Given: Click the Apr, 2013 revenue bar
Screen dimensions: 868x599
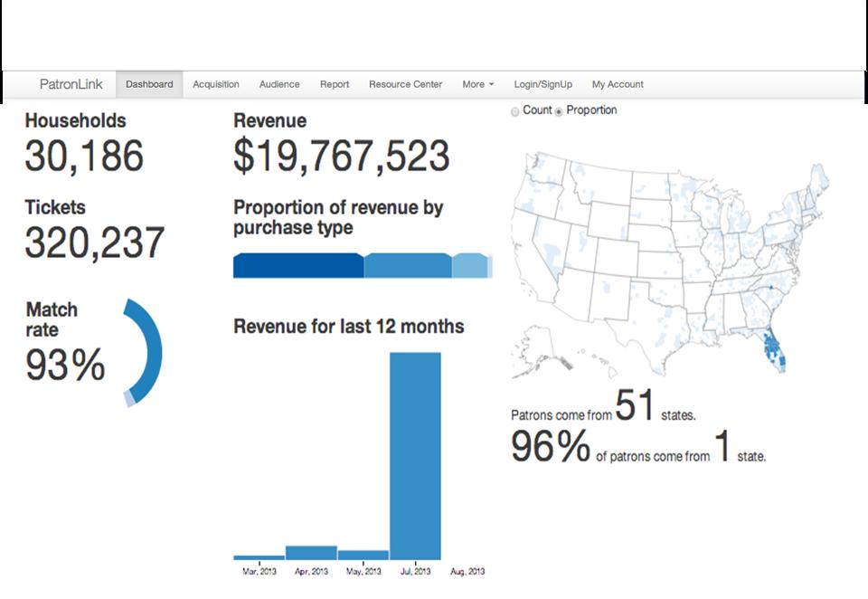Looking at the screenshot, I should pos(311,553).
